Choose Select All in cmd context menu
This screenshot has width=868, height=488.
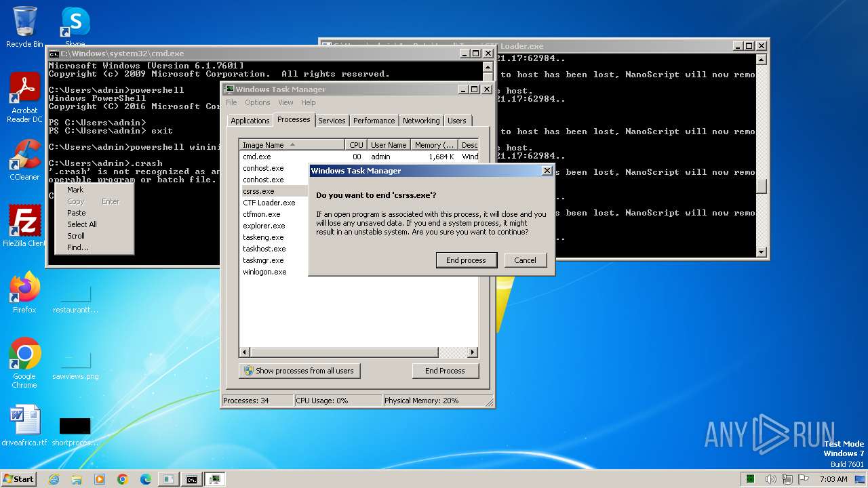94,224
